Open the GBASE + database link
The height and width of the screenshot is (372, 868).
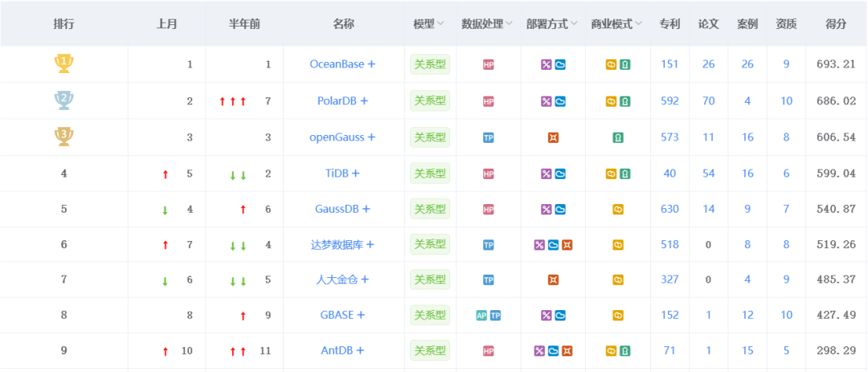[342, 316]
